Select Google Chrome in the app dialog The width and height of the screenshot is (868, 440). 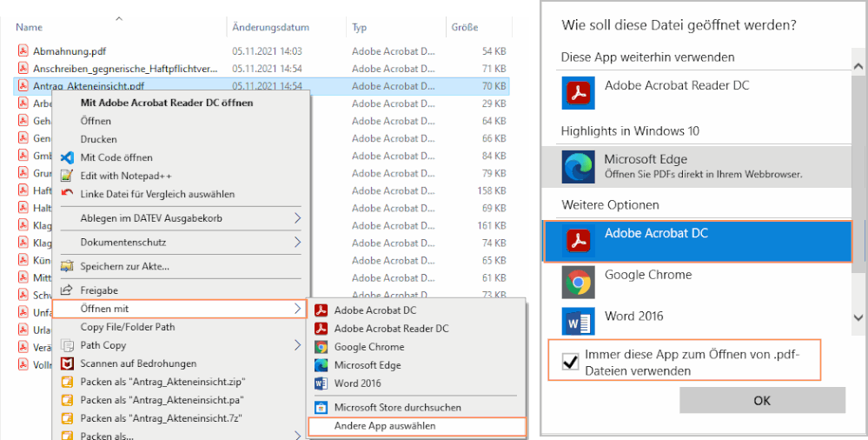click(697, 282)
